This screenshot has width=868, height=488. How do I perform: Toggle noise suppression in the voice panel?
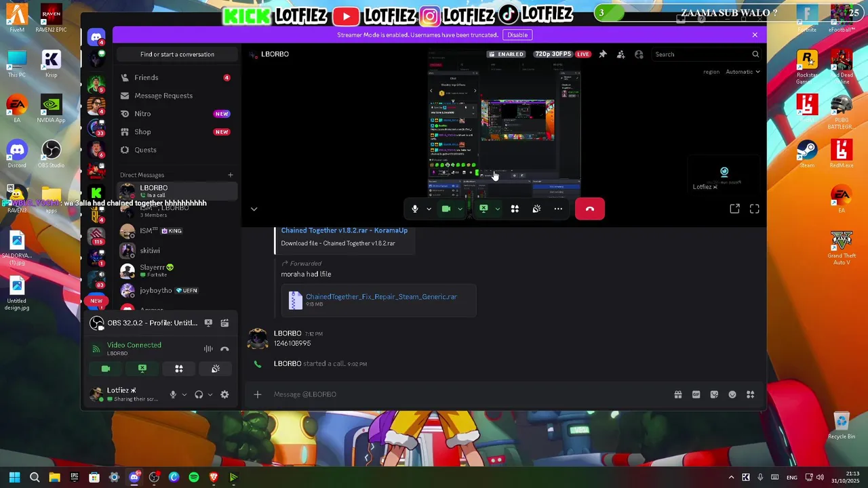(208, 349)
